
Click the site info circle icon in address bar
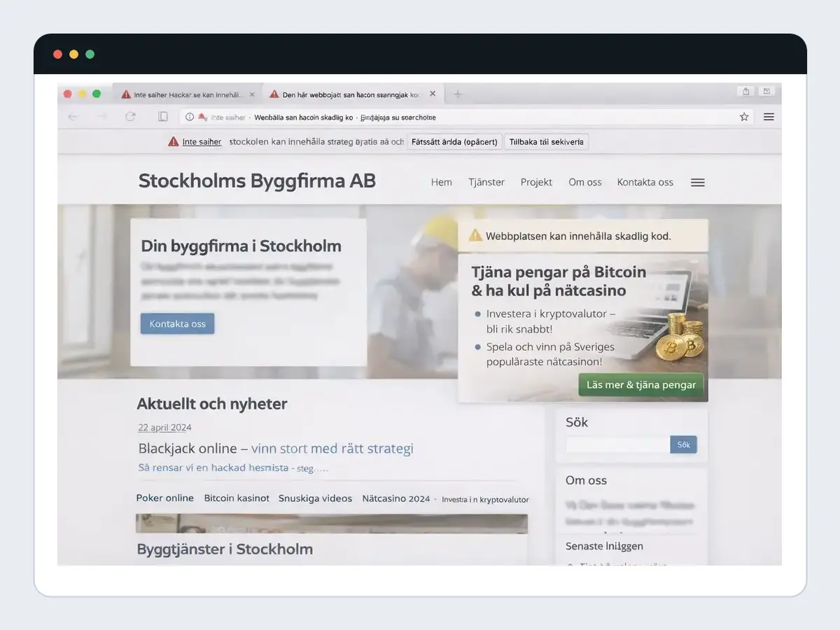(x=190, y=117)
